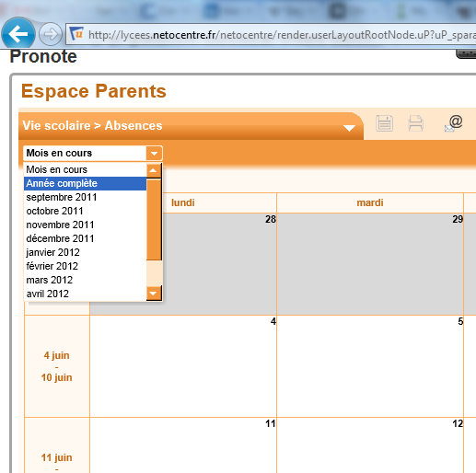The height and width of the screenshot is (473, 476).
Task: Click the printer icon
Action: (416, 123)
